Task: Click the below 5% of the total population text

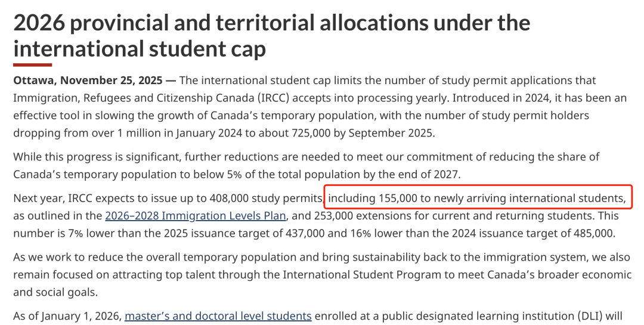Action: tap(288, 174)
